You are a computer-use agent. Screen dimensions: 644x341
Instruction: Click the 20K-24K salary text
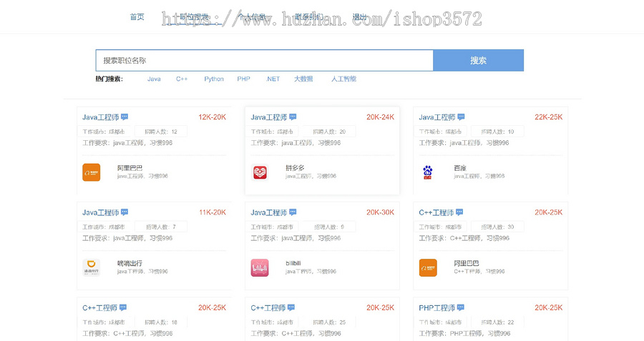click(381, 117)
